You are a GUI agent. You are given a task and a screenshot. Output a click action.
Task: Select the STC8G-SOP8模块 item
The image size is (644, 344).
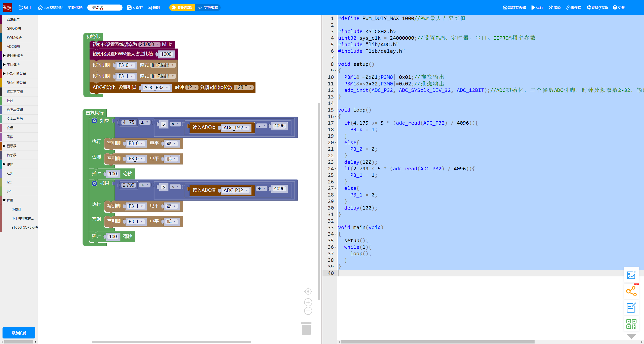click(19, 227)
